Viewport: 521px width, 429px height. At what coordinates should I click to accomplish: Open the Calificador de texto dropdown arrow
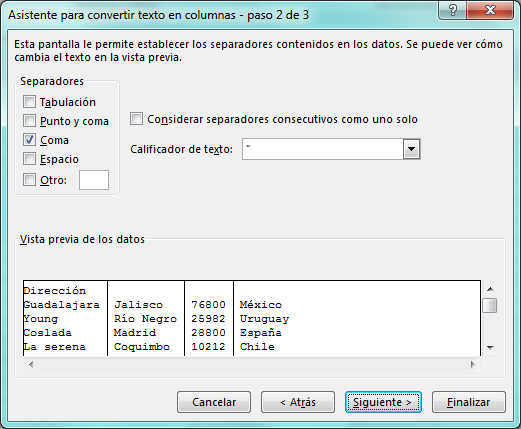[411, 149]
